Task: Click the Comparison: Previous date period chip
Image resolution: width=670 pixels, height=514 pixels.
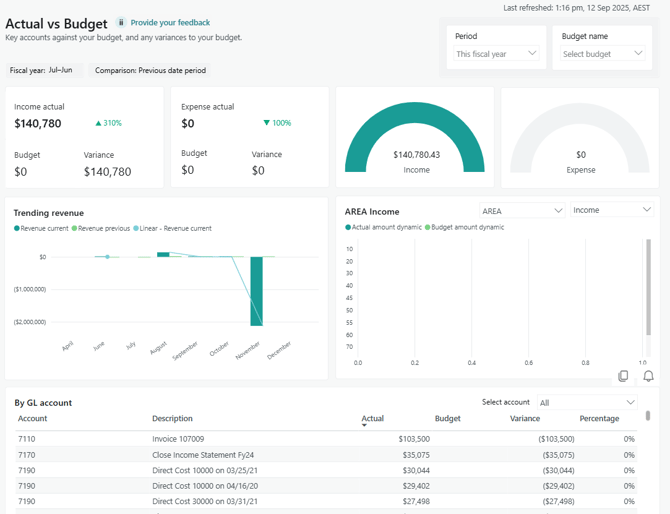Action: click(x=150, y=71)
